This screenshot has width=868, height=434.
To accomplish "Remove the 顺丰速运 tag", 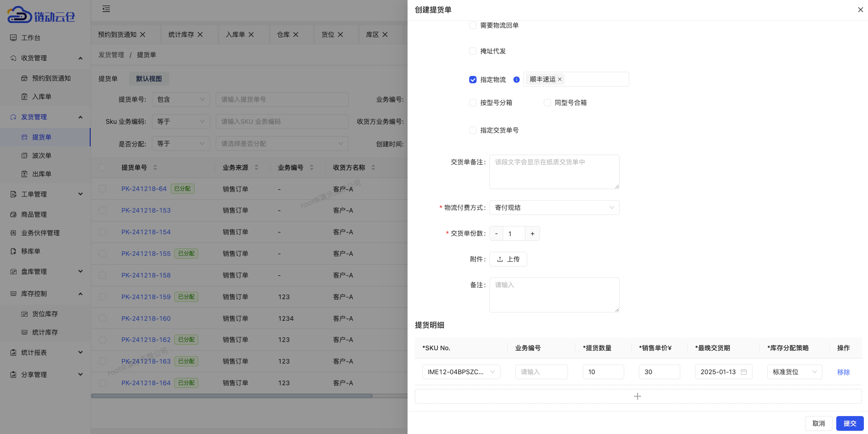I will [x=560, y=80].
